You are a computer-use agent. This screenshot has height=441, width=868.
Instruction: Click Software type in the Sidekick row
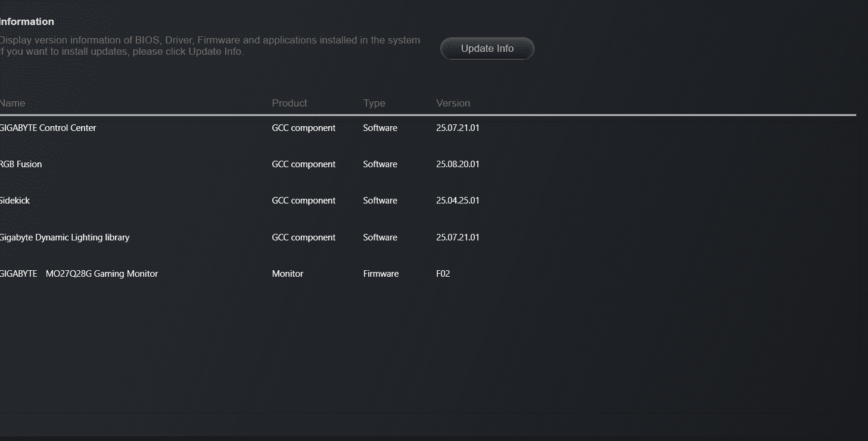pyautogui.click(x=380, y=201)
